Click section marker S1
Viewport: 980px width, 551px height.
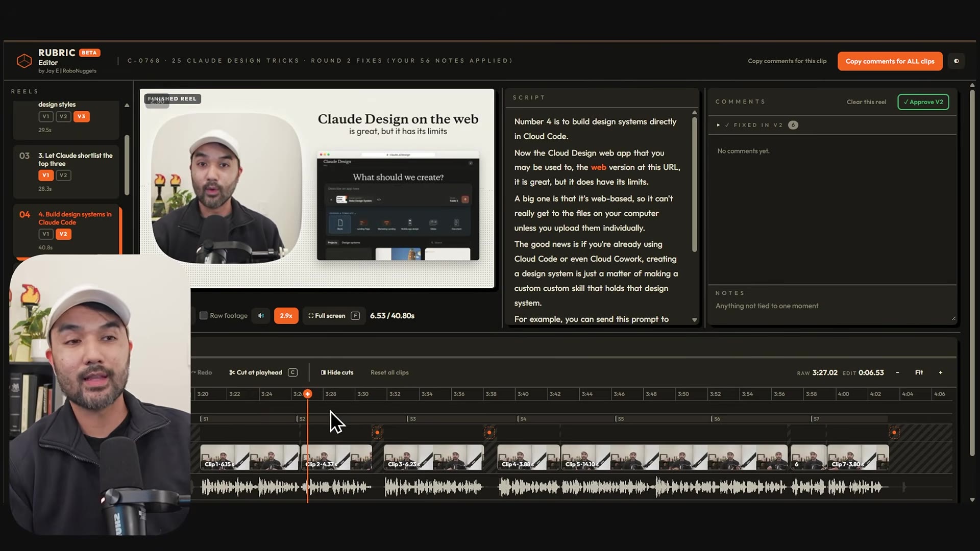tap(204, 419)
